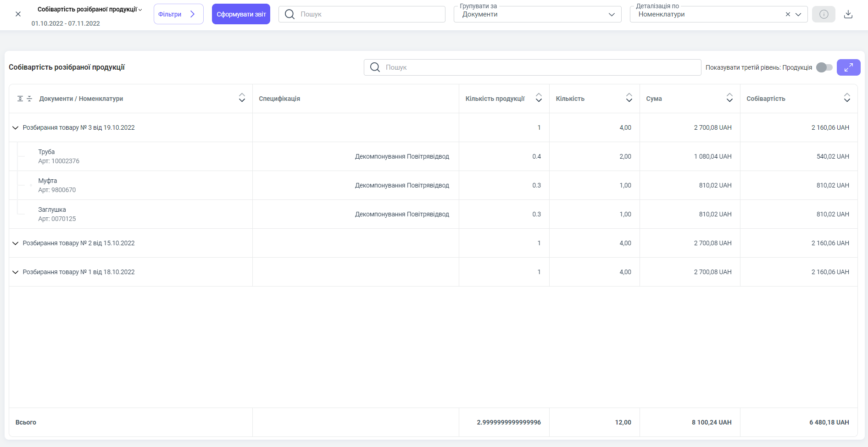Sort by Сума column
Screen dimensions: 868x447
[x=729, y=98]
